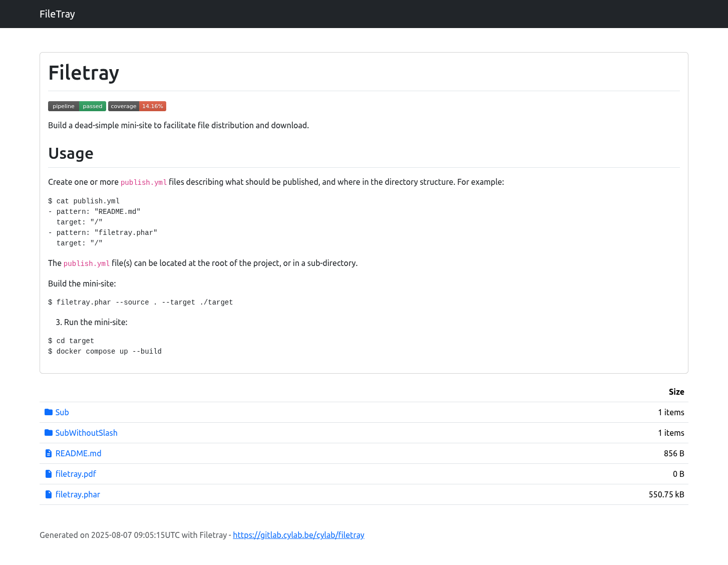
Task: Click the Filetray main heading
Action: tap(84, 73)
